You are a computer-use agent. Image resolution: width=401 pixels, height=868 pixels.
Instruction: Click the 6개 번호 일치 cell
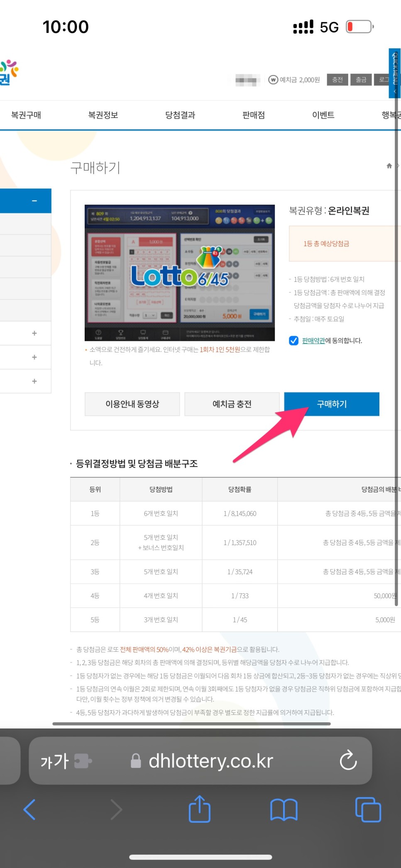point(161,513)
